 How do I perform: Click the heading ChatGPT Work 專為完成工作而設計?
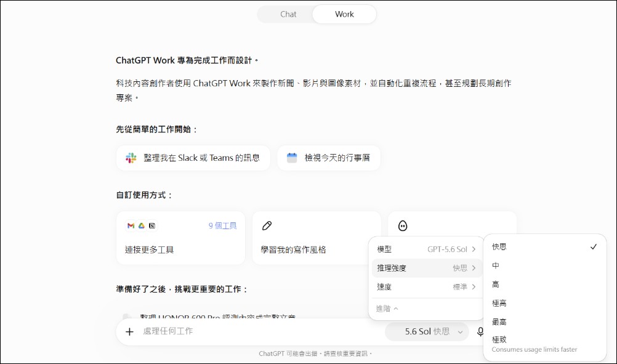187,60
